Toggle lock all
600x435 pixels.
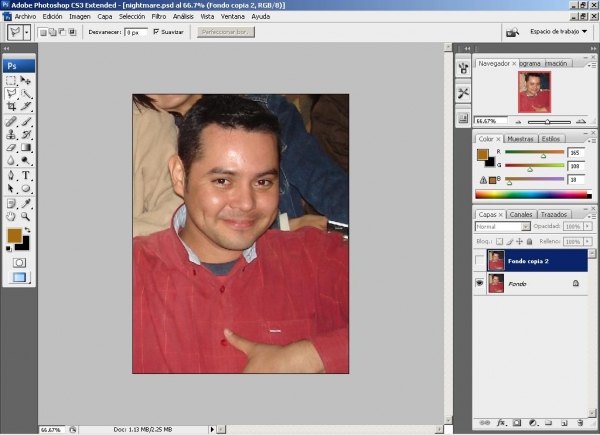pos(530,241)
